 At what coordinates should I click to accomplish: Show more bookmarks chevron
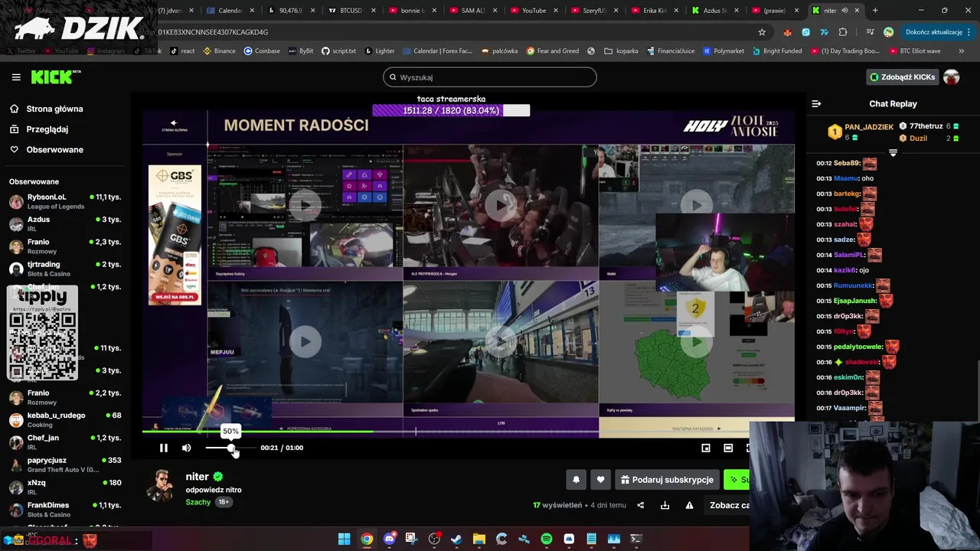pos(961,51)
